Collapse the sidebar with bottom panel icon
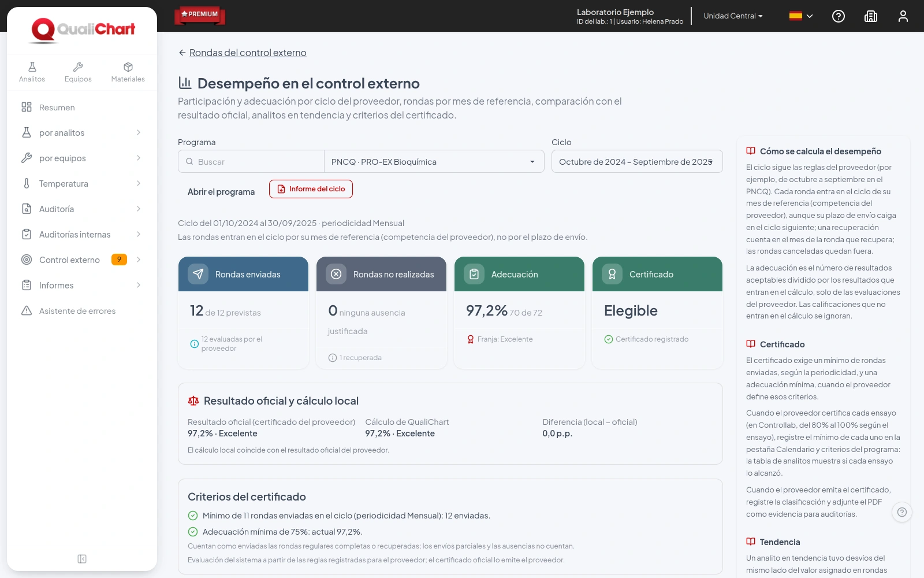 click(82, 559)
